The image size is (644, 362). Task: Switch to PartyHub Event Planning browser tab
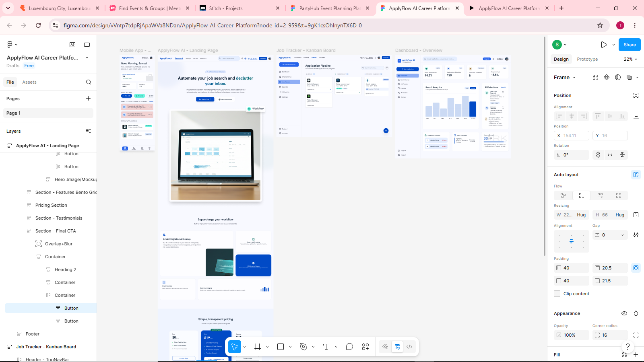(329, 8)
